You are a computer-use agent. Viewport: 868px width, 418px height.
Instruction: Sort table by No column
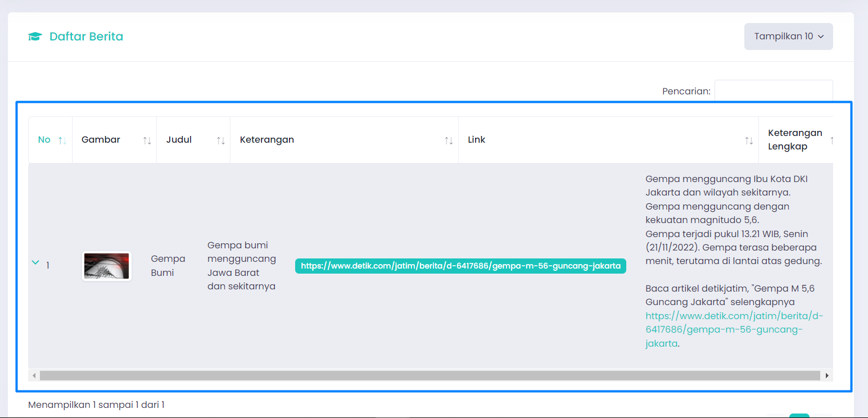(50, 140)
